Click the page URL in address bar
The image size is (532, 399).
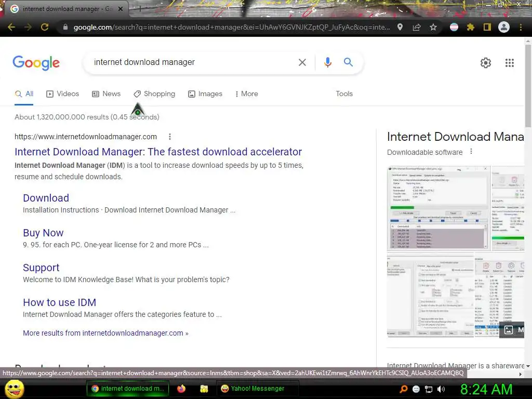click(x=232, y=27)
